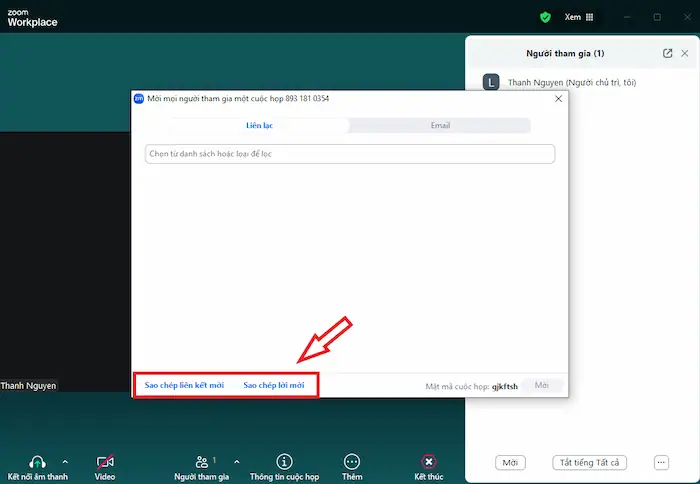The height and width of the screenshot is (484, 700).
Task: Pop out the participants panel
Action: (x=668, y=53)
